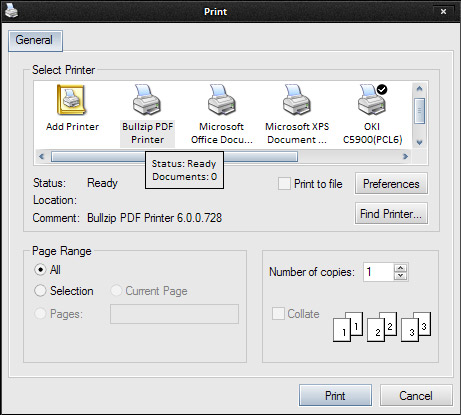Click the printer icon in title bar
Screen dimensions: 461x415
(11, 11)
